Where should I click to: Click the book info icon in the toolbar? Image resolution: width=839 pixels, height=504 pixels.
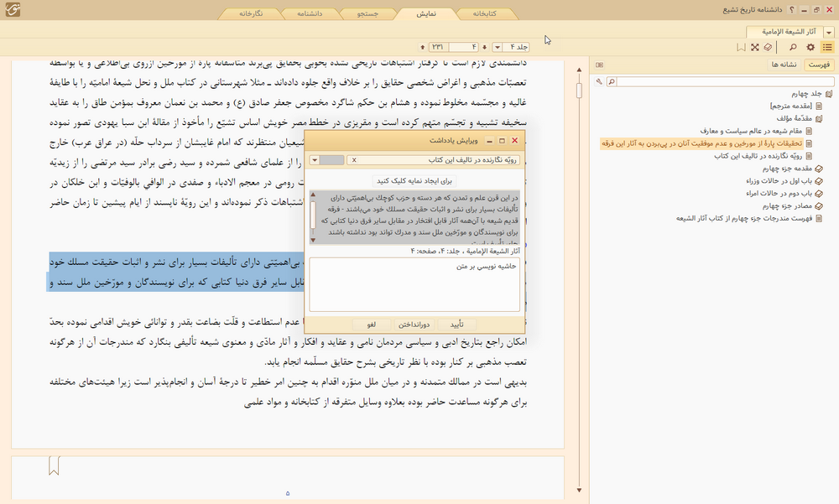[768, 48]
